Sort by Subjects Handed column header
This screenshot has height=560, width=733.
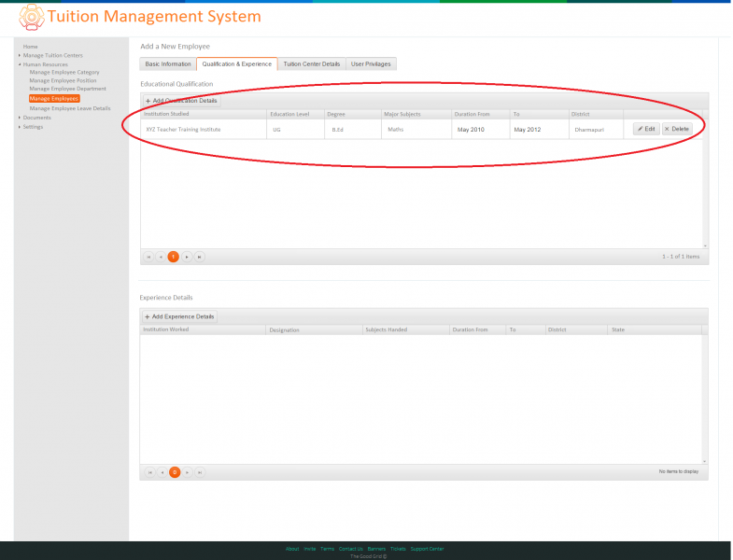click(x=406, y=329)
